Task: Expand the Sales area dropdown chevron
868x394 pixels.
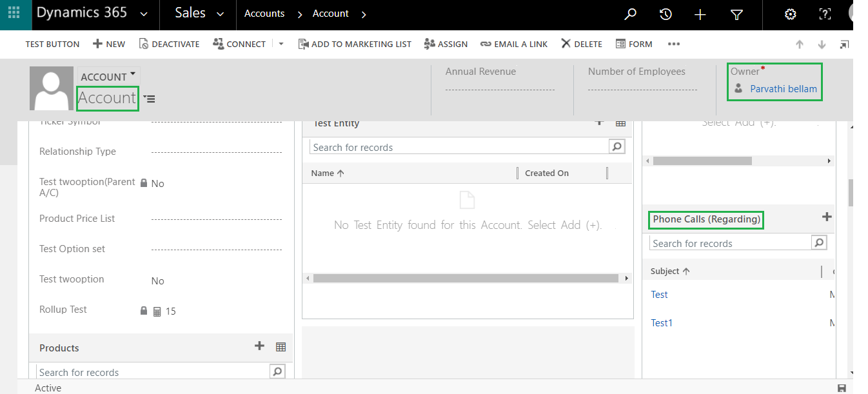Action: pos(221,14)
